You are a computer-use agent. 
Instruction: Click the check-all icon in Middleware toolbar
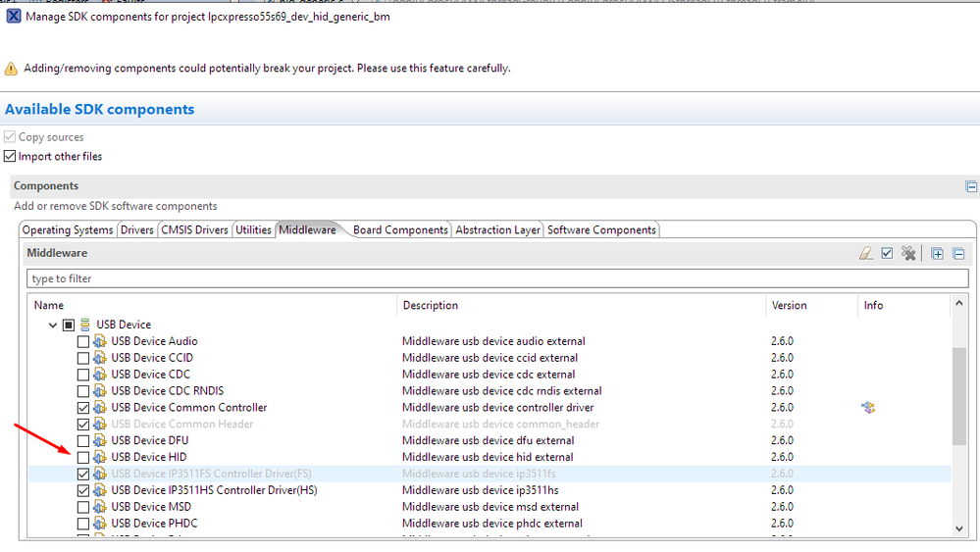[x=887, y=253]
